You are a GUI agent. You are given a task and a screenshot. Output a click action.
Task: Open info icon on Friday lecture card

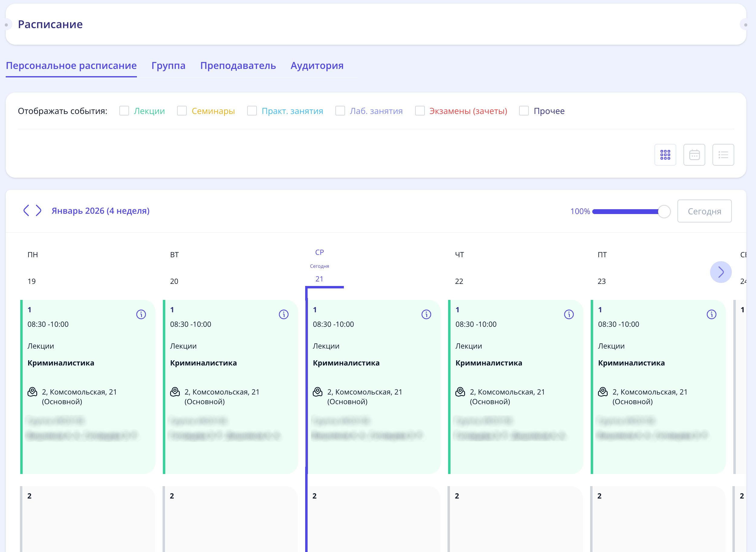coord(711,314)
